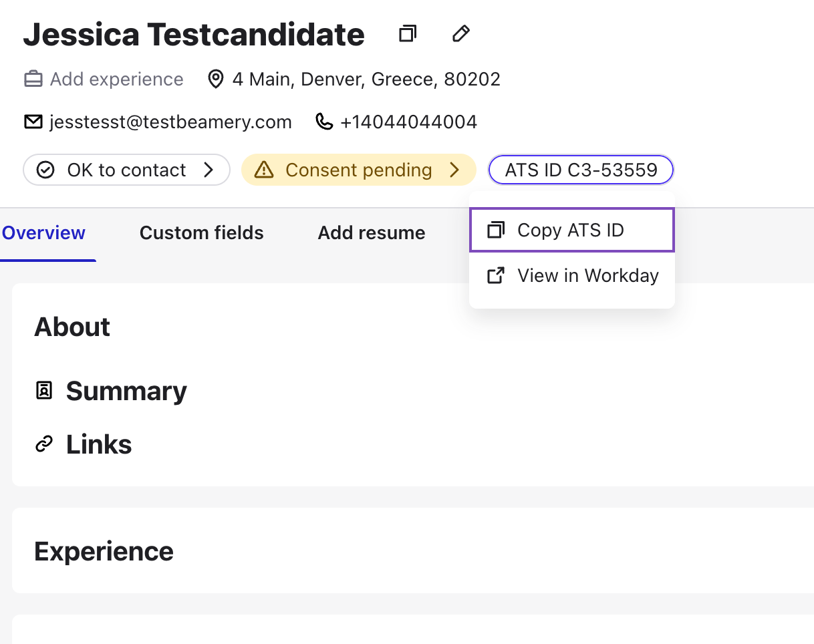The image size is (814, 644).
Task: Choose View in Workday from menu
Action: pyautogui.click(x=587, y=275)
